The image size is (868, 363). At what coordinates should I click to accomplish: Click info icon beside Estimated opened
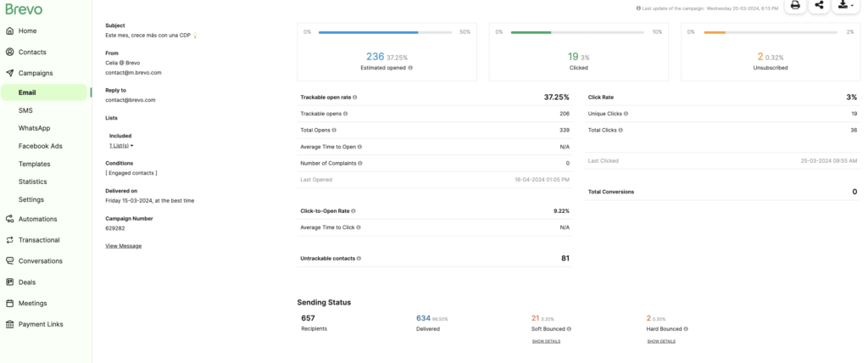(x=410, y=68)
